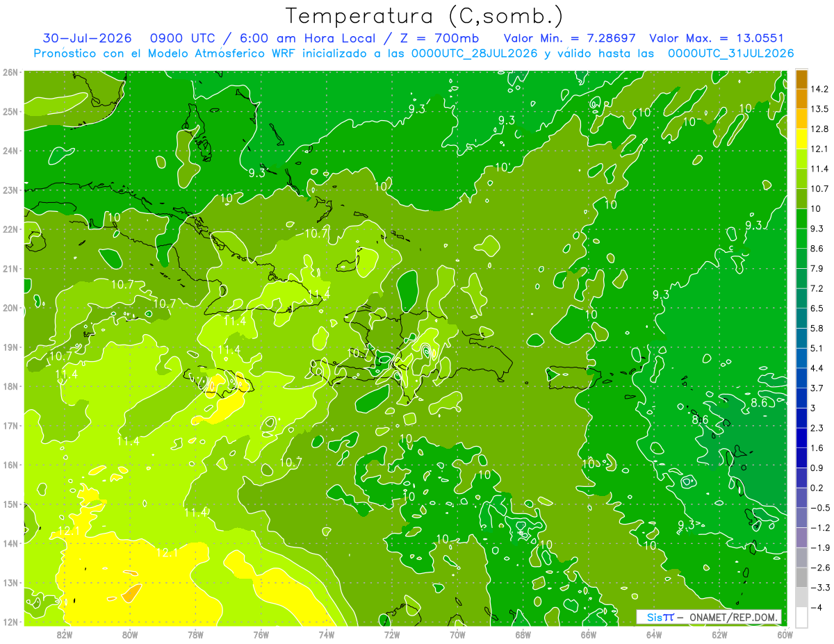Click "Valor Max. = 13.0551" in the header
Screen dimensions: 834x644
(717, 38)
